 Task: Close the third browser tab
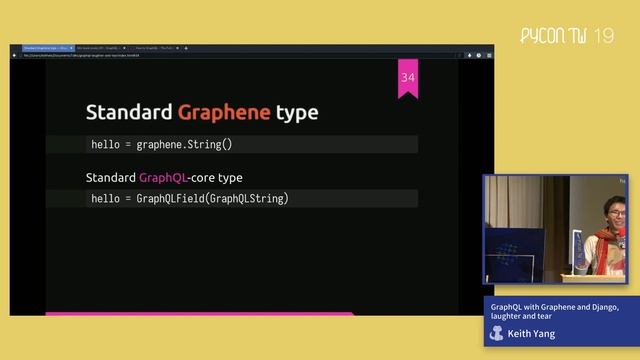(177, 48)
